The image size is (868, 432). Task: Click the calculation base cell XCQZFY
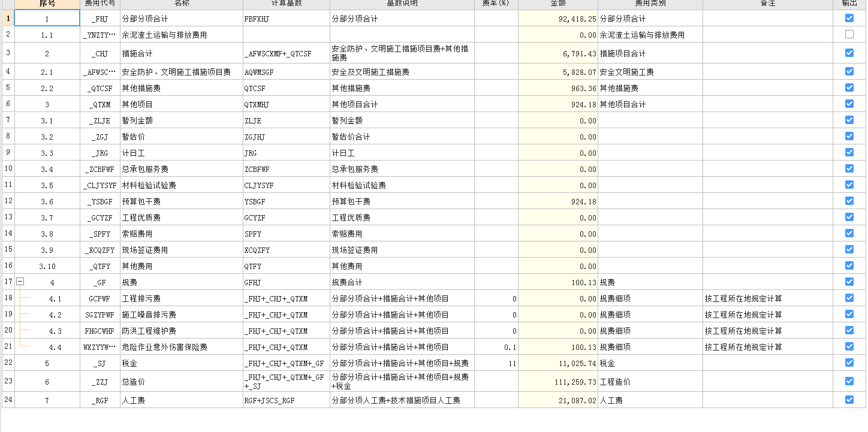(x=286, y=250)
